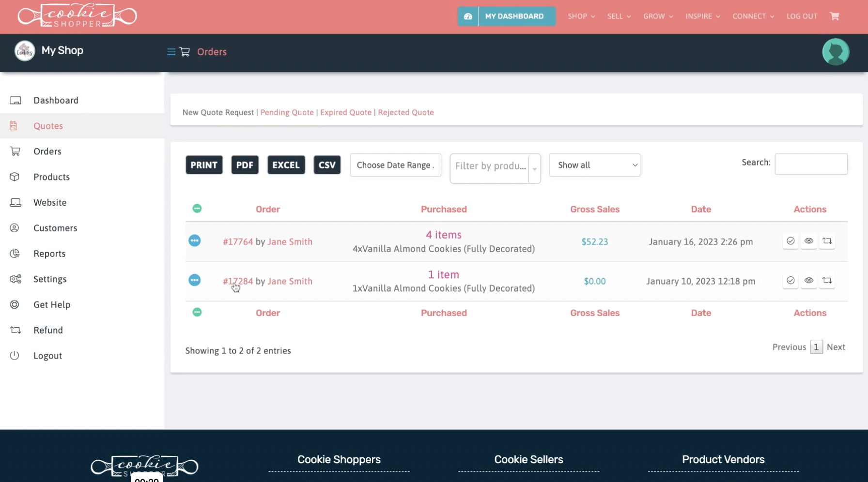Click the Dashboard sidebar icon
The height and width of the screenshot is (482, 868).
[15, 100]
